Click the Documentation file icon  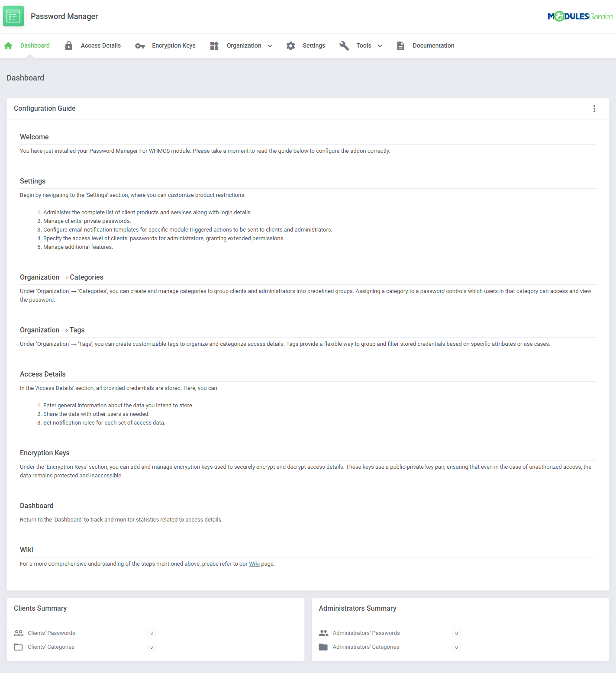(x=401, y=45)
